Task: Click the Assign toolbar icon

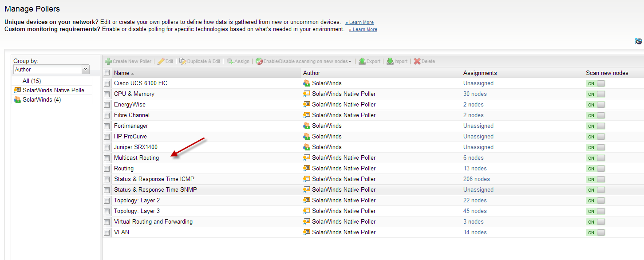Action: (230, 61)
